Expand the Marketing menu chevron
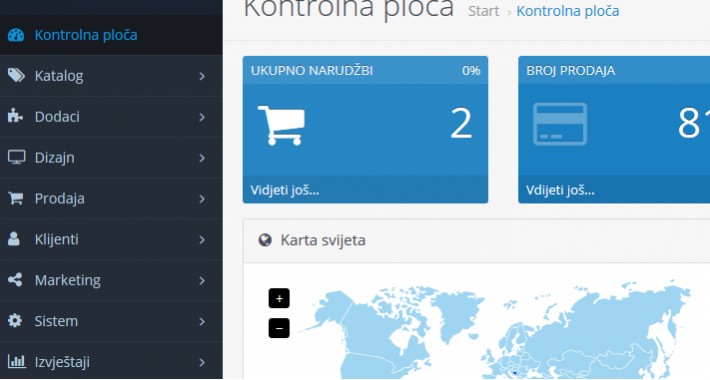The height and width of the screenshot is (380, 710). click(202, 281)
